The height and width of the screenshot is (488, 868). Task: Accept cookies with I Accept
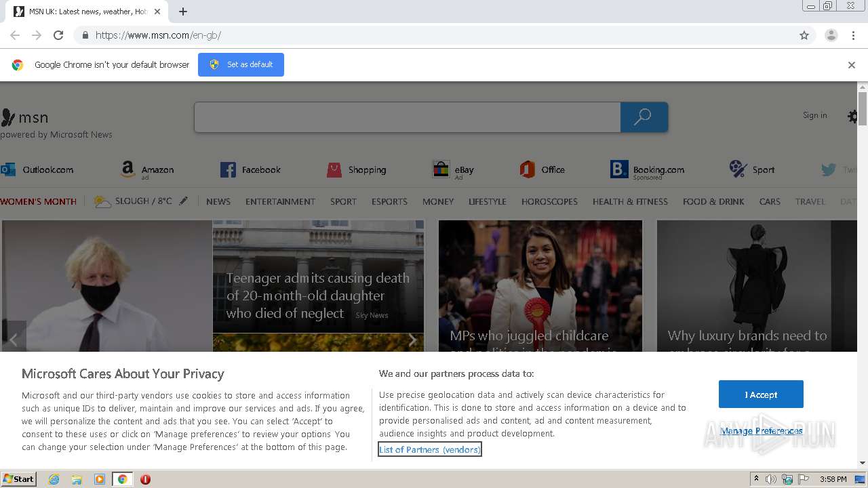(761, 394)
